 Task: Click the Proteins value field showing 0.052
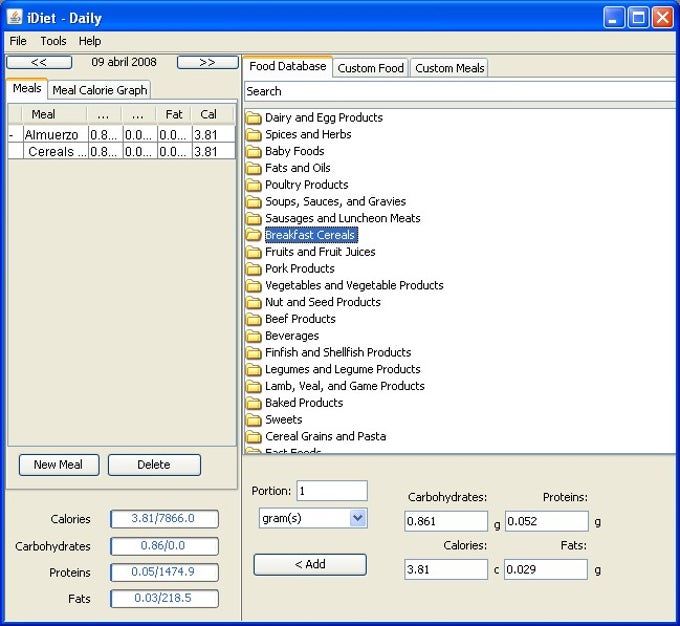[x=547, y=521]
